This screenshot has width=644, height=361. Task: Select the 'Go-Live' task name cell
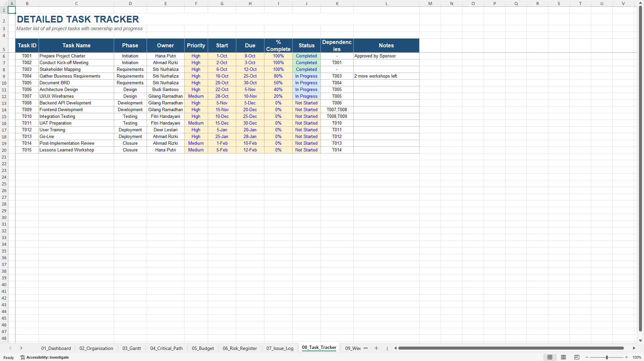pyautogui.click(x=76, y=137)
